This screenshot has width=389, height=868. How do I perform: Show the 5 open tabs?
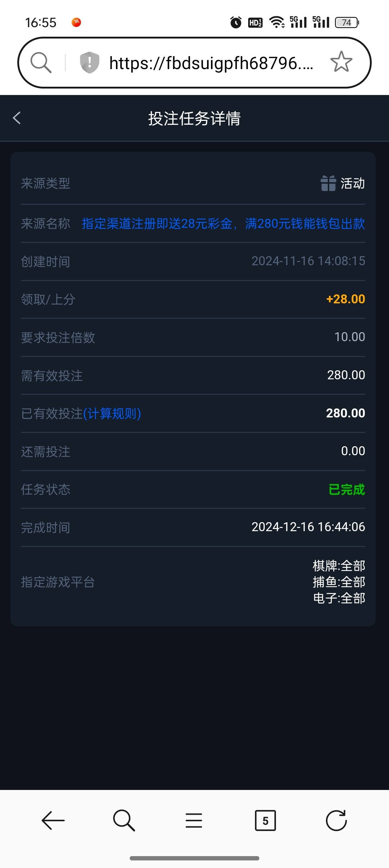[x=265, y=820]
